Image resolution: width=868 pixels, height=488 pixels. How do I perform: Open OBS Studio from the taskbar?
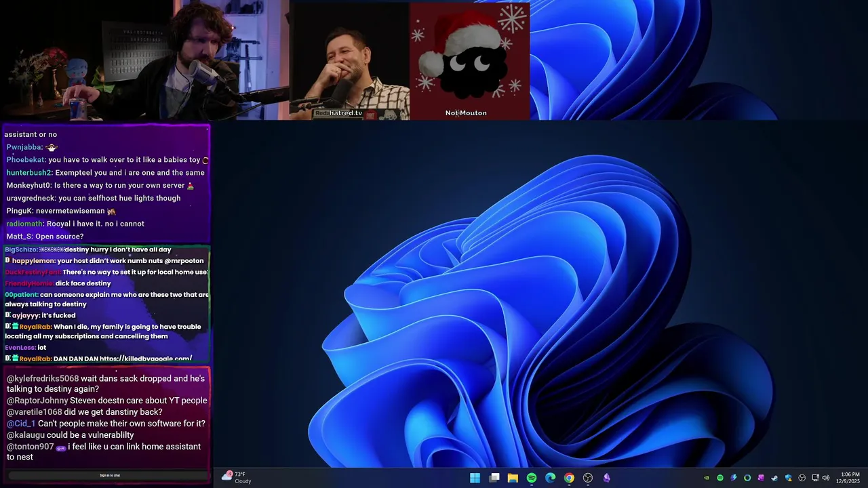tap(588, 478)
